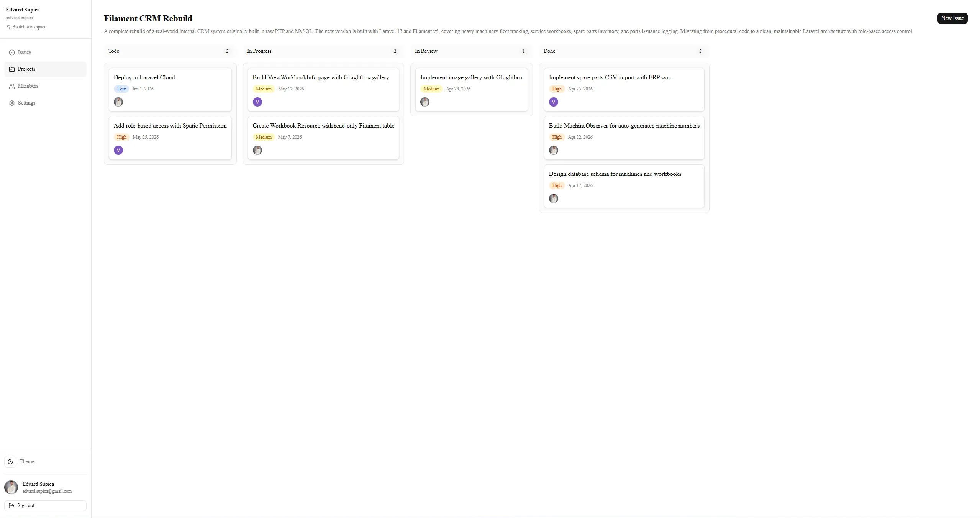Image resolution: width=980 pixels, height=518 pixels.
Task: Click the Filament CRM Rebuild project title
Action: [148, 19]
